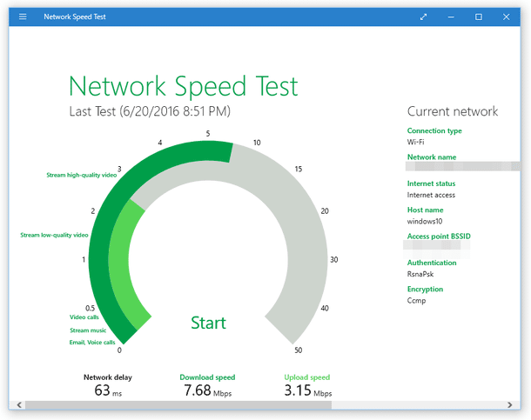The image size is (531, 420).
Task: Click the left arrow of horizontal scrollbar
Action: (19, 405)
